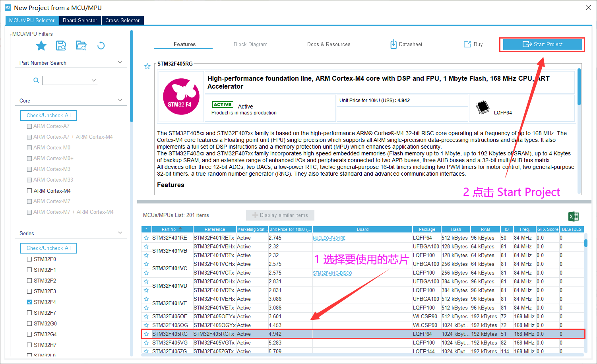Screen dimensions: 597x364
Task: Click the Buy button
Action: (473, 45)
